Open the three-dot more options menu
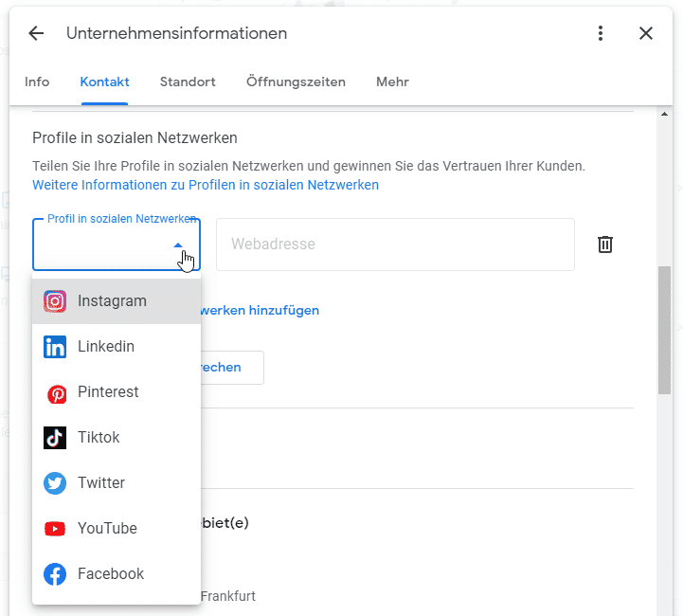Image resolution: width=683 pixels, height=616 pixels. pos(601,33)
